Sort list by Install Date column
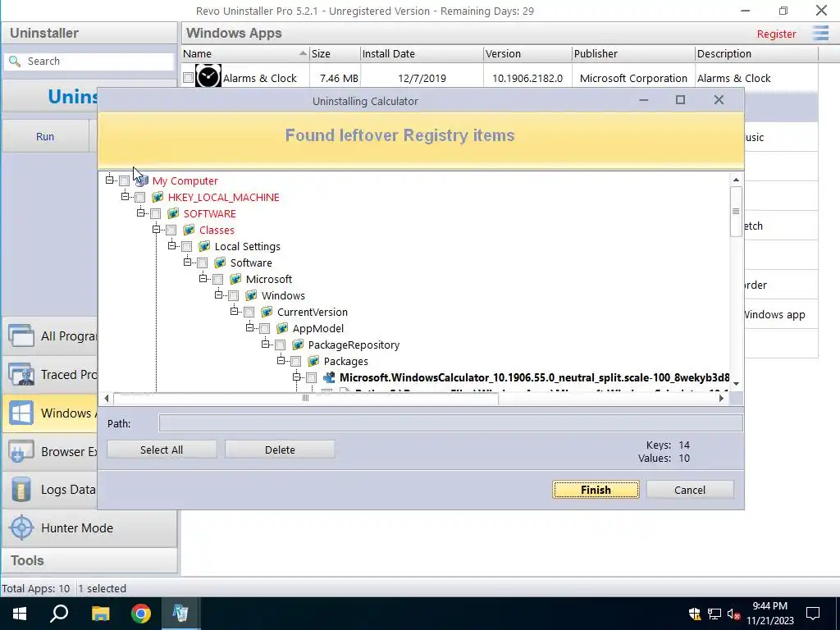The width and height of the screenshot is (840, 630). [x=422, y=53]
